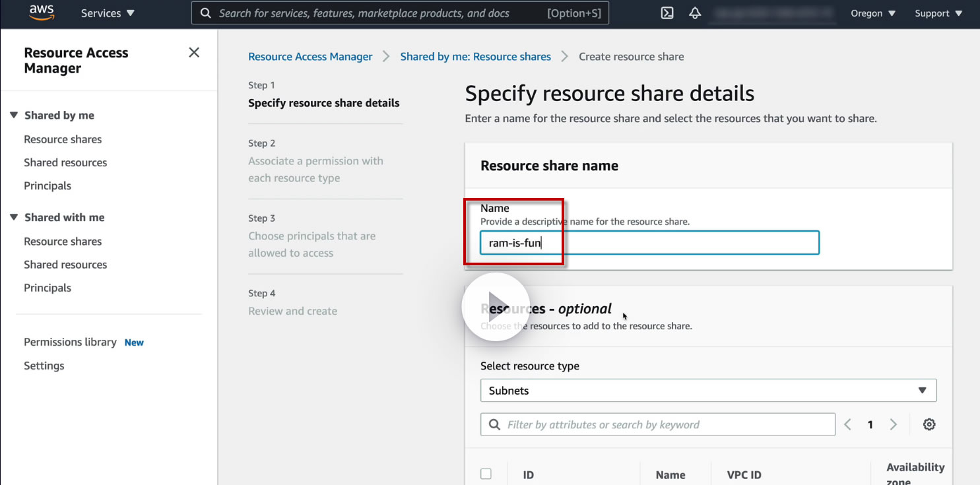The width and height of the screenshot is (980, 485).
Task: Click the table preferences gear icon
Action: pyautogui.click(x=929, y=424)
